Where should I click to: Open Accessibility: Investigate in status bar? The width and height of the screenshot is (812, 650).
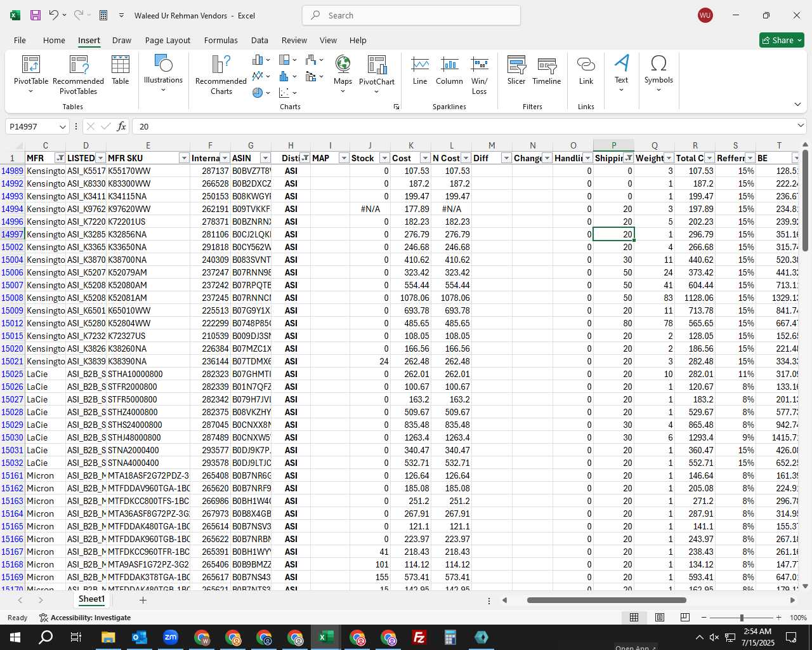point(85,618)
